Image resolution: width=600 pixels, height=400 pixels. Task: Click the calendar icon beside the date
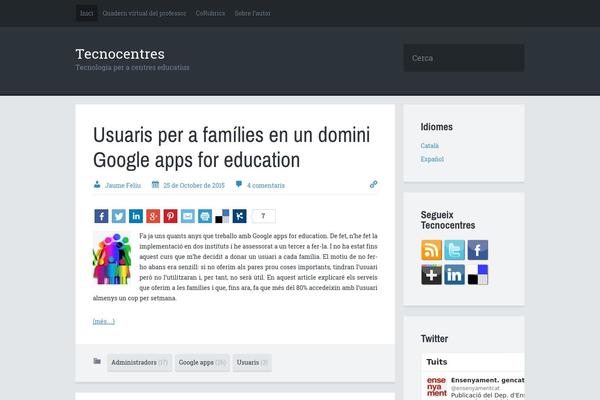155,184
